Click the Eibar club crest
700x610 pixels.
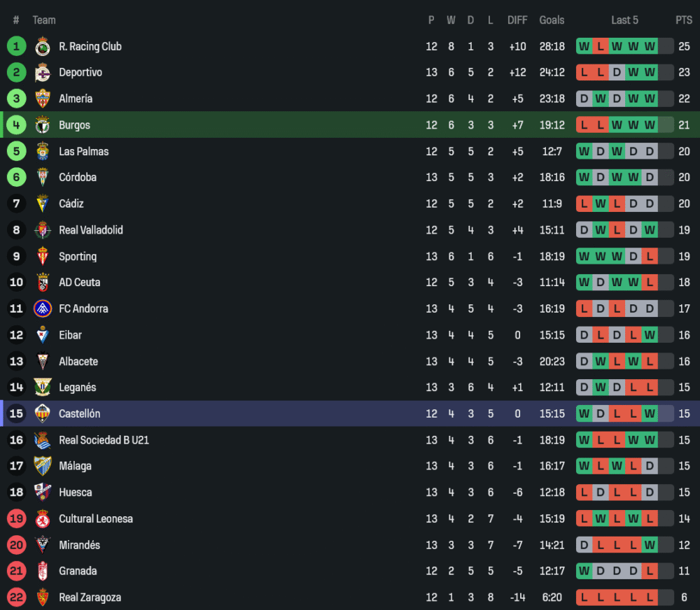[x=43, y=335]
